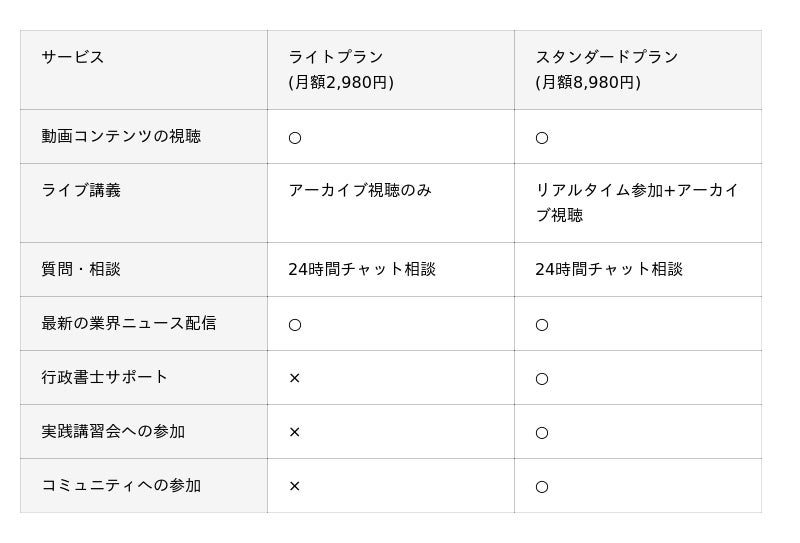Image resolution: width=800 pixels, height=543 pixels.
Task: Click the ライトプラン cross for 行政書士サポート
Action: pyautogui.click(x=294, y=378)
